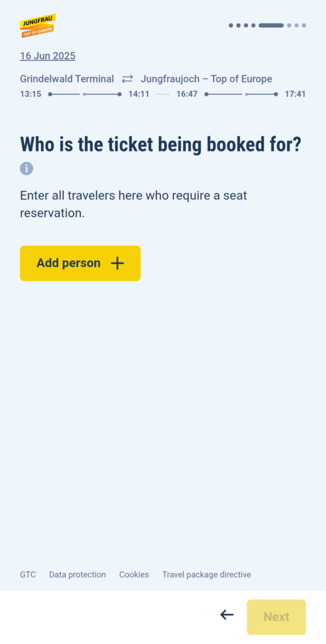This screenshot has height=644, width=326.
Task: Click the active elongated progress step indicator
Action: tap(271, 25)
